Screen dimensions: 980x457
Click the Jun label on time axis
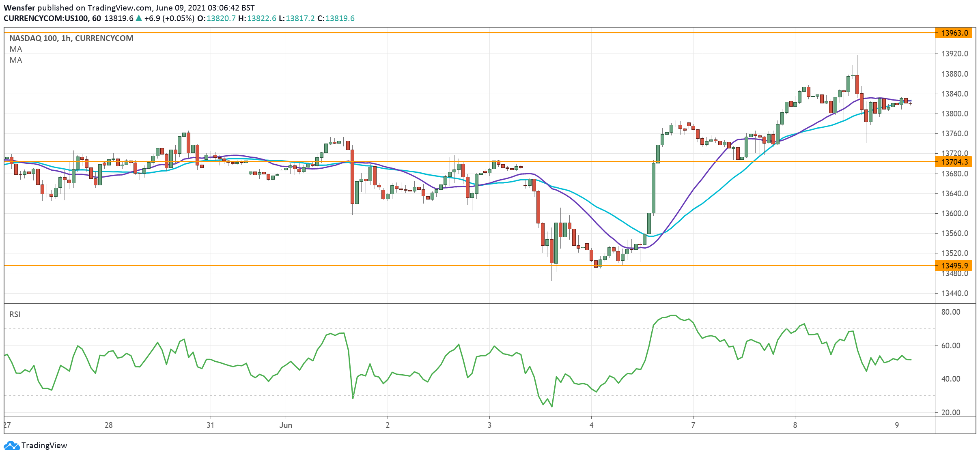click(x=286, y=425)
